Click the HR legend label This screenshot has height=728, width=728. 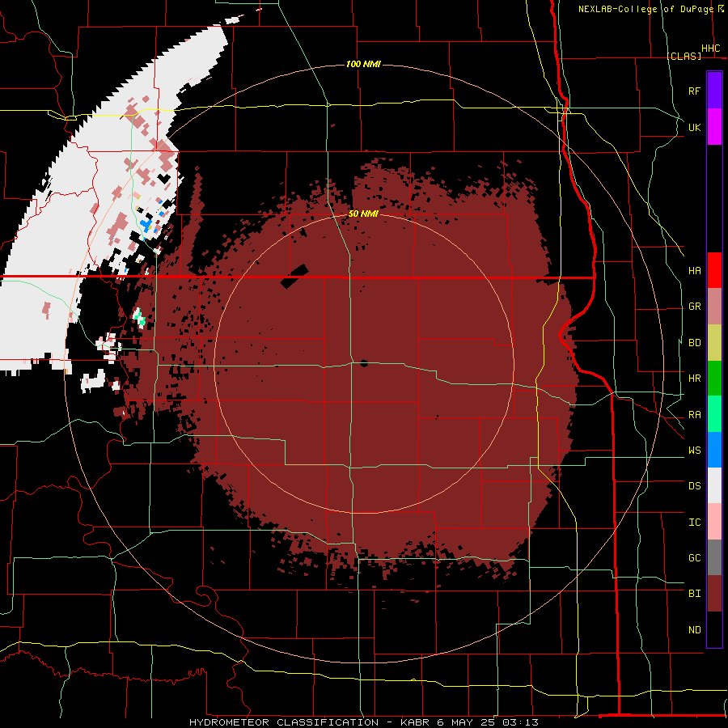click(x=695, y=379)
